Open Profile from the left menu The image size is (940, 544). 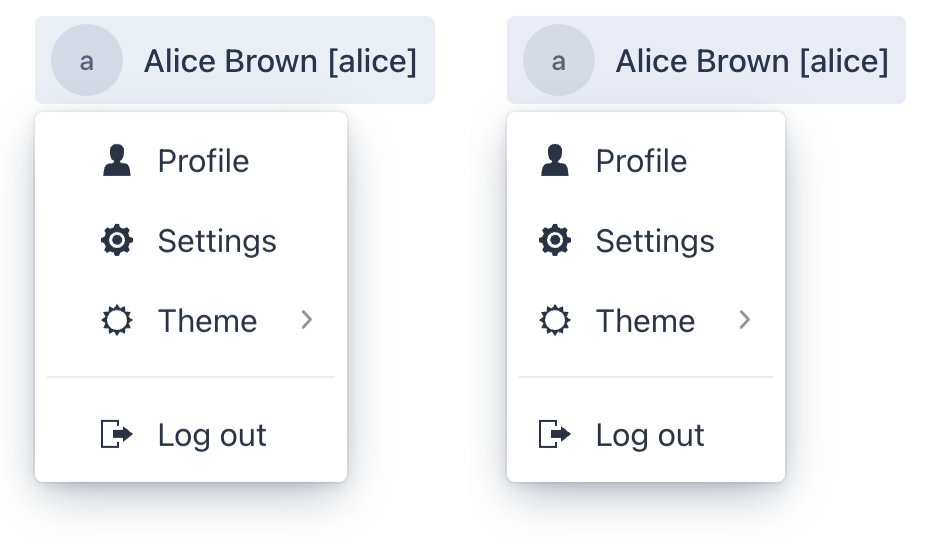point(203,161)
